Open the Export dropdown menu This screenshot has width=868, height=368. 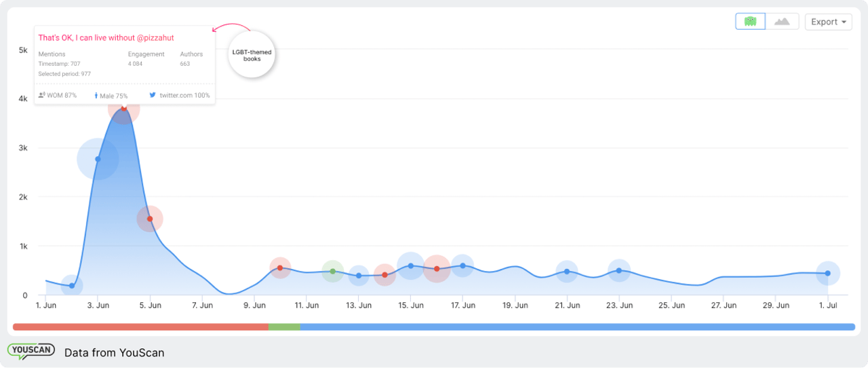point(828,22)
